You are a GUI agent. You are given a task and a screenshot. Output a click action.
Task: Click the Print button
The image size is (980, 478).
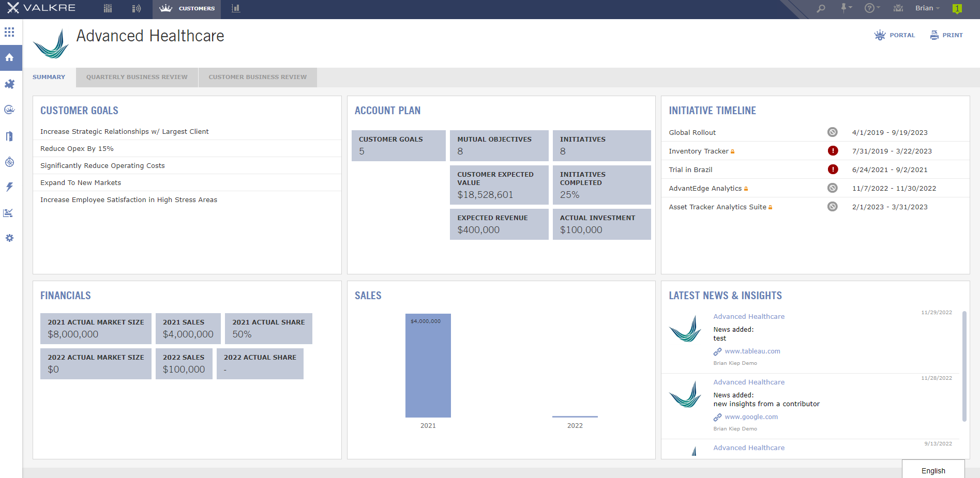946,35
